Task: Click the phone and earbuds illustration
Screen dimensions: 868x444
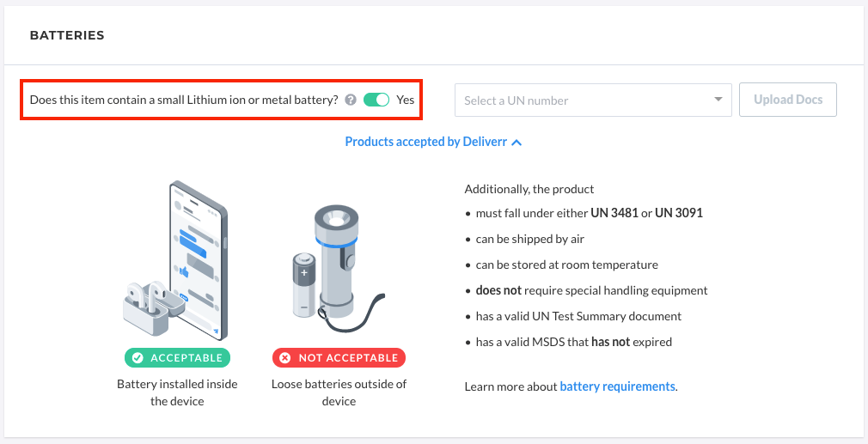Action: (x=175, y=260)
